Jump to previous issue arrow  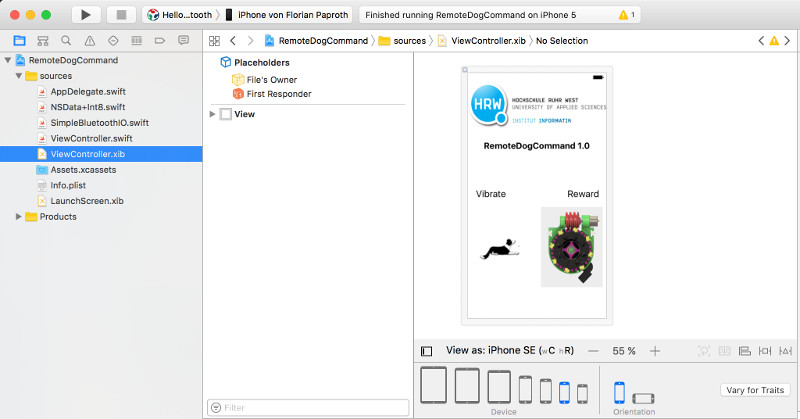point(761,41)
